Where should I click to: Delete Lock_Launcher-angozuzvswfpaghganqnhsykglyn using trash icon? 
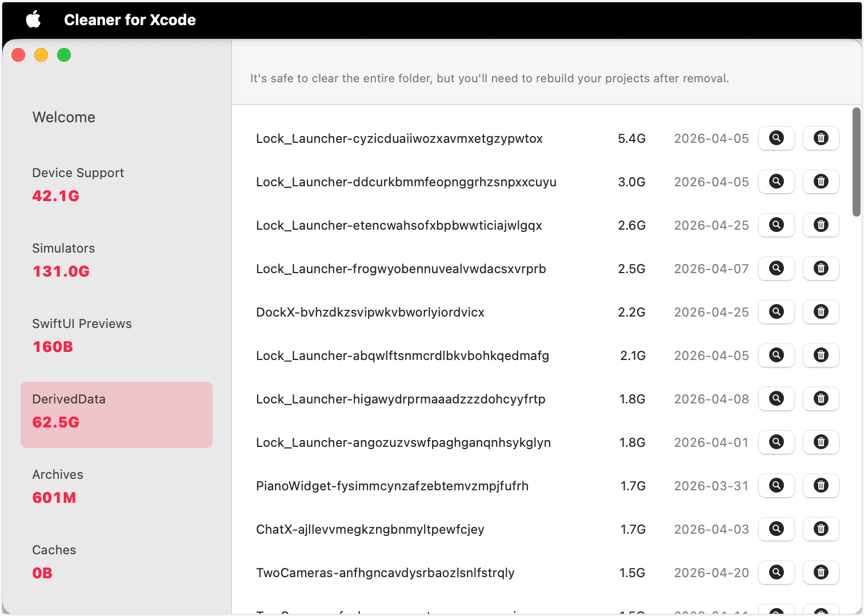pyautogui.click(x=821, y=442)
